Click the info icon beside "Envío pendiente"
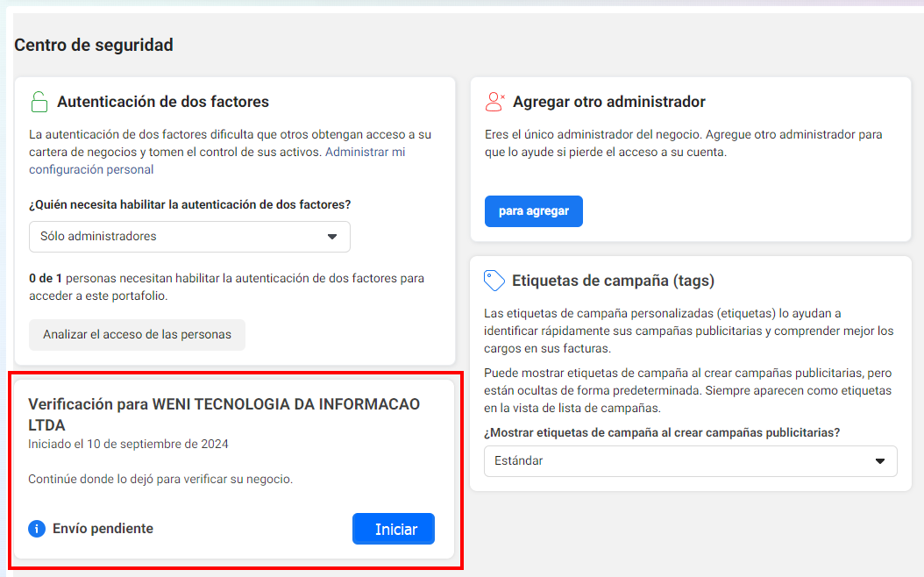The width and height of the screenshot is (924, 577). (x=36, y=528)
